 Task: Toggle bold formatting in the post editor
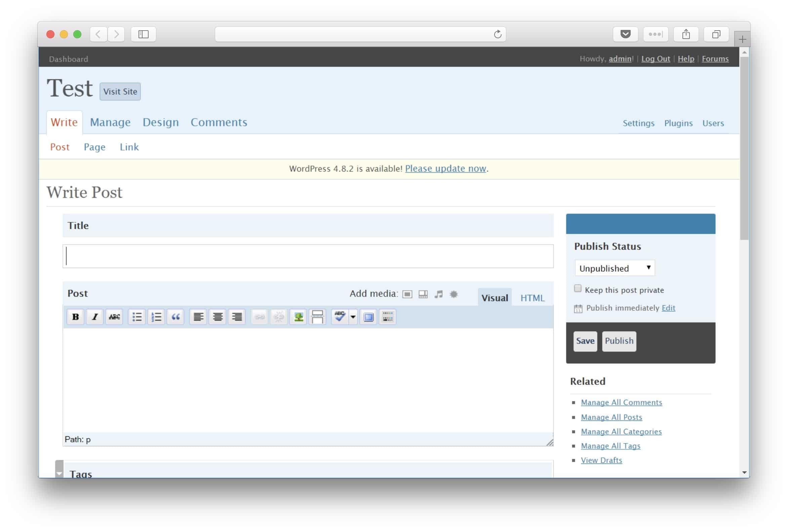pos(75,317)
